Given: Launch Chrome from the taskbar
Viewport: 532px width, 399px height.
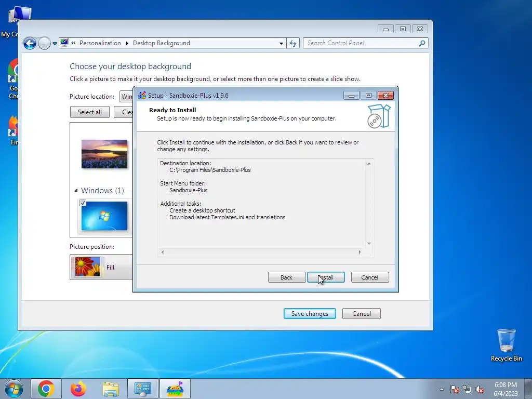Looking at the screenshot, I should [x=46, y=389].
